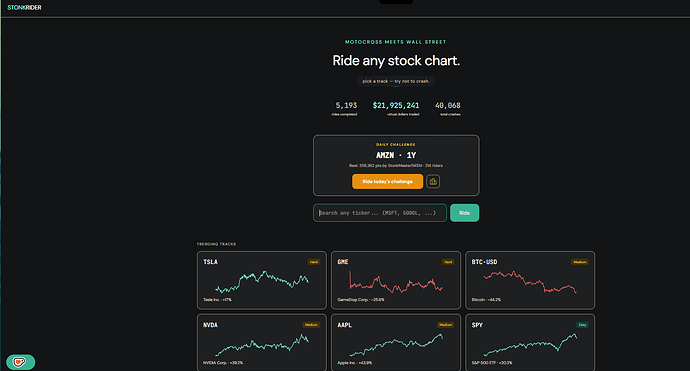Click the heart/coffee support badge

(20, 362)
